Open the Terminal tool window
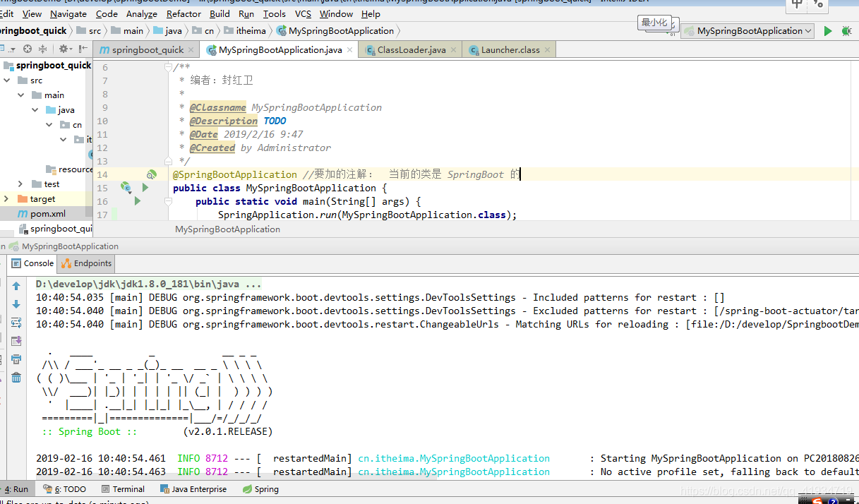The height and width of the screenshot is (504, 859). (x=123, y=488)
